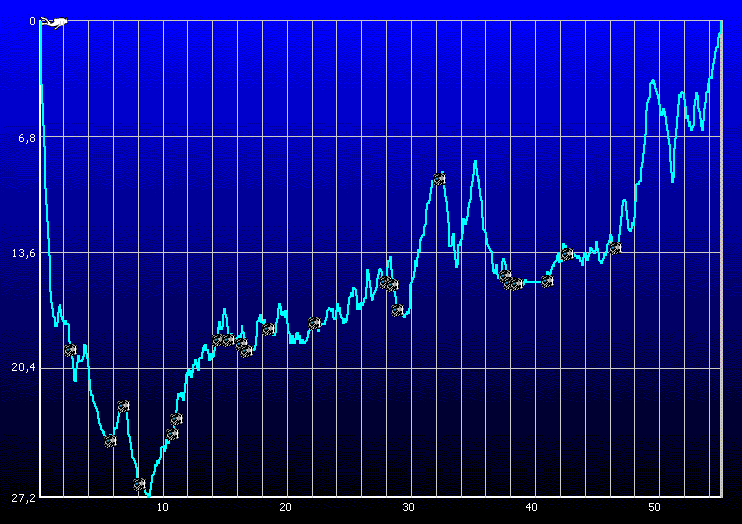Open upper camera marker of pair near minute 11
This screenshot has width=742, height=524.
(177, 419)
